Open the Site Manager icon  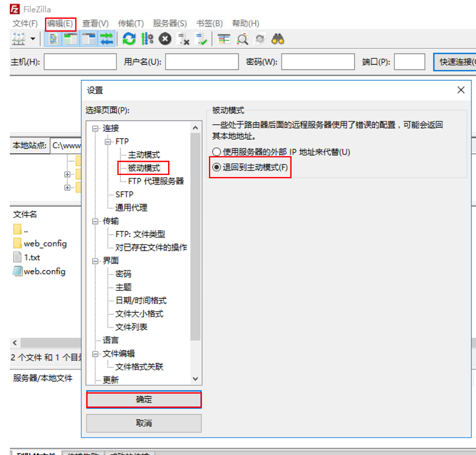coord(18,39)
